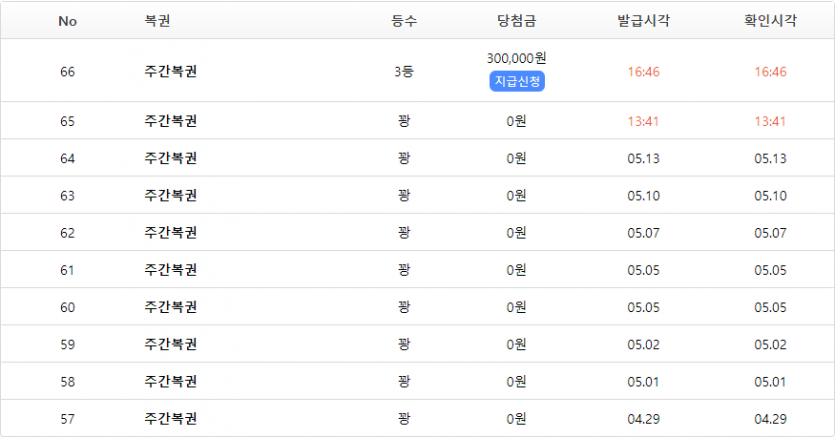
Task: Click the 300,000원 prize amount
Action: (x=517, y=58)
